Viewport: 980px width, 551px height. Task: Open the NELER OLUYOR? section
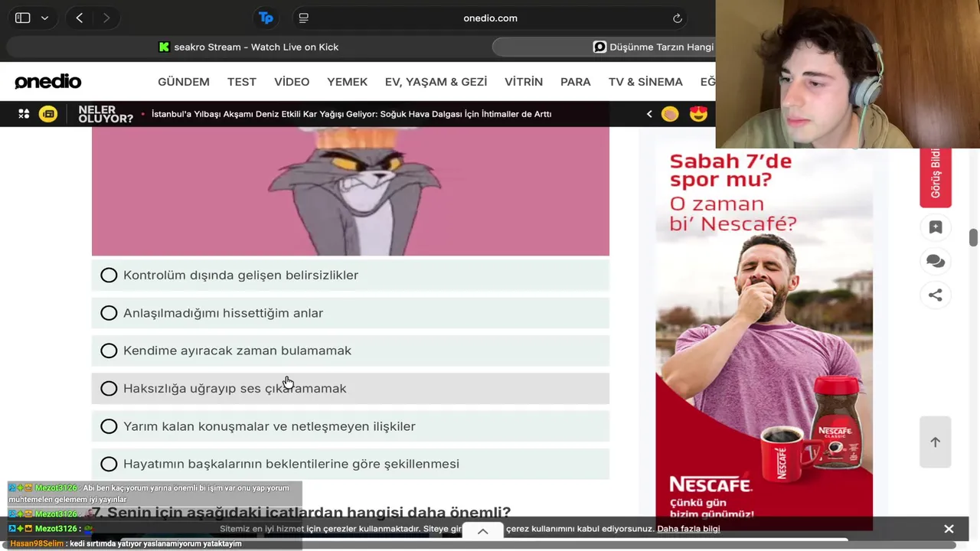pos(106,114)
